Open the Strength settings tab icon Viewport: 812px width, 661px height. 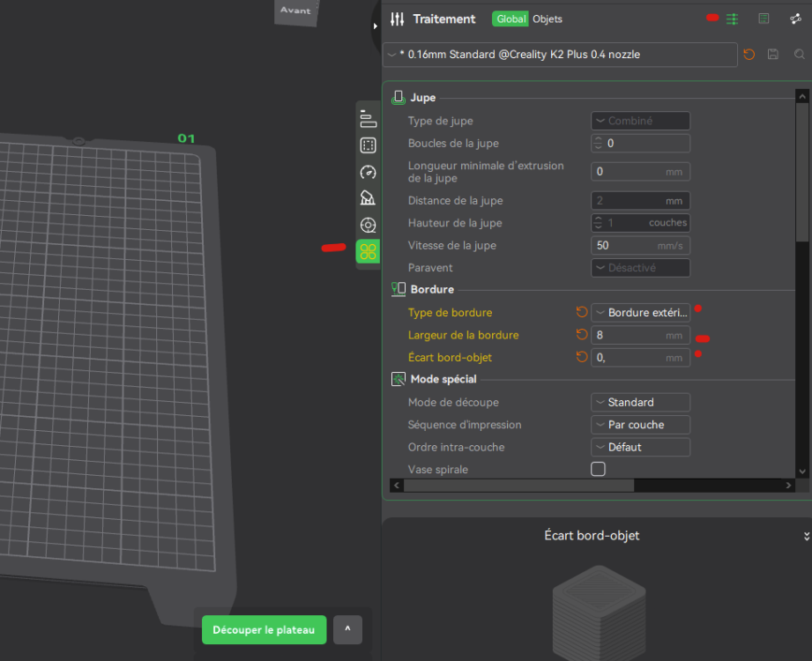[369, 145]
